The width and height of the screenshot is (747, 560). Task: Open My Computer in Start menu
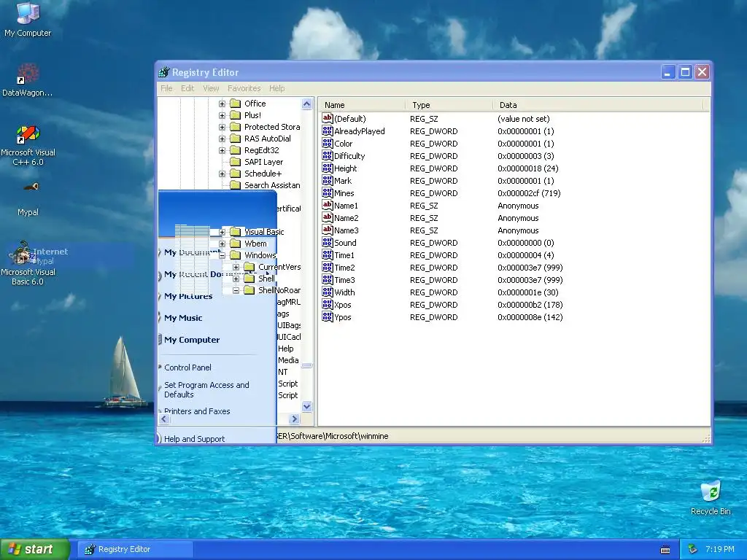(192, 340)
